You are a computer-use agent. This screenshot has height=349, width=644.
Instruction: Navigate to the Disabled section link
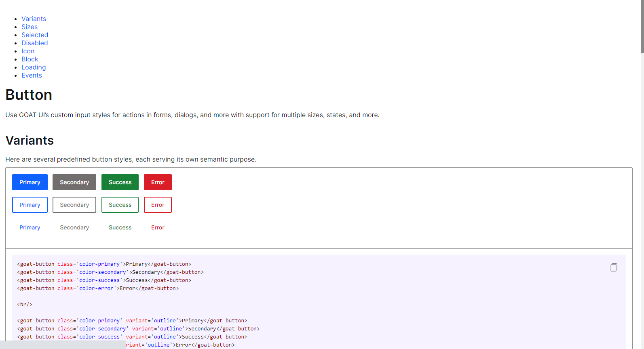(34, 43)
